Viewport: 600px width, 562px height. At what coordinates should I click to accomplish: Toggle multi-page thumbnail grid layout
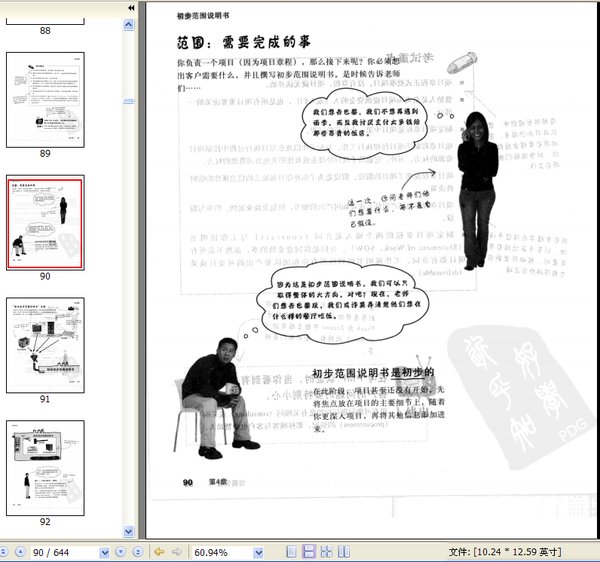(x=326, y=552)
